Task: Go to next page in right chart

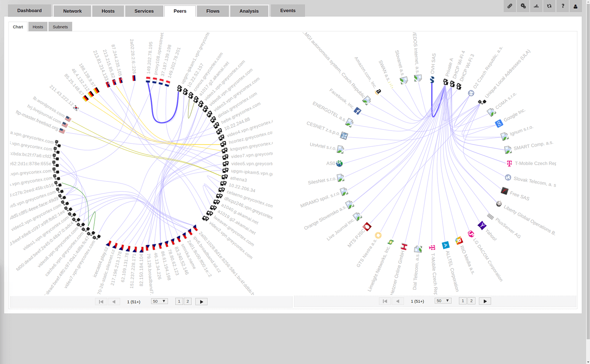Action: [x=485, y=301]
